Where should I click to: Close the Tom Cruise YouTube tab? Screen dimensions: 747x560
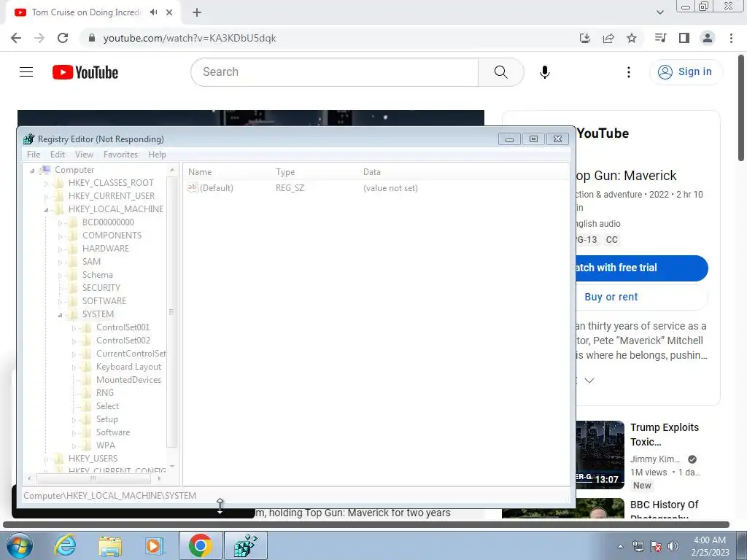pos(169,12)
